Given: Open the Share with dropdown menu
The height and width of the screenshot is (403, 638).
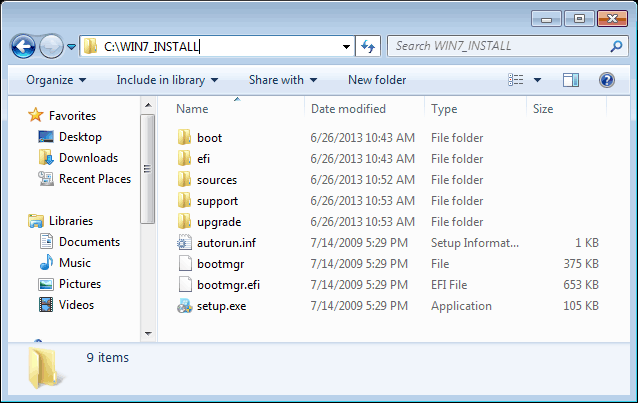Looking at the screenshot, I should point(282,80).
